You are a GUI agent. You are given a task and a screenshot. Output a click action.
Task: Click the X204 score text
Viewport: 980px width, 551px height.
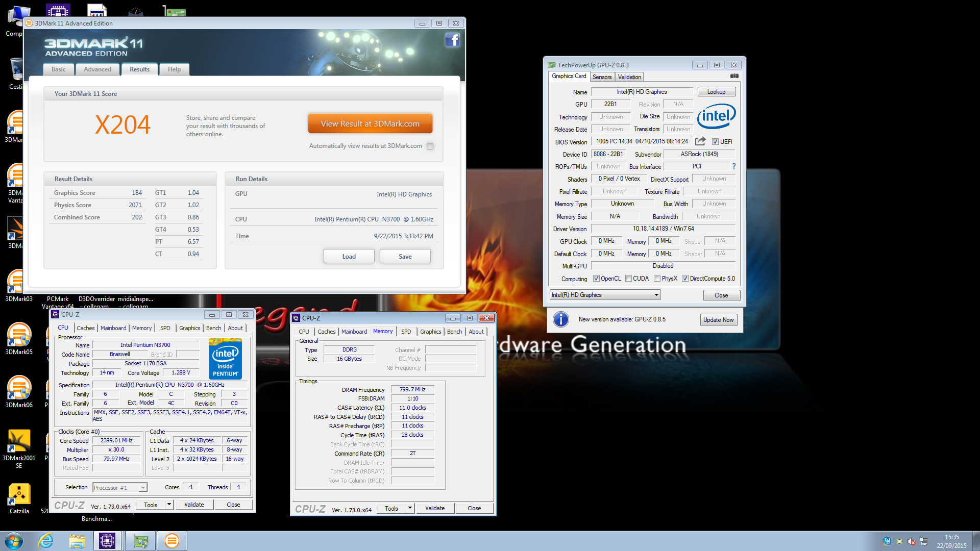click(122, 125)
